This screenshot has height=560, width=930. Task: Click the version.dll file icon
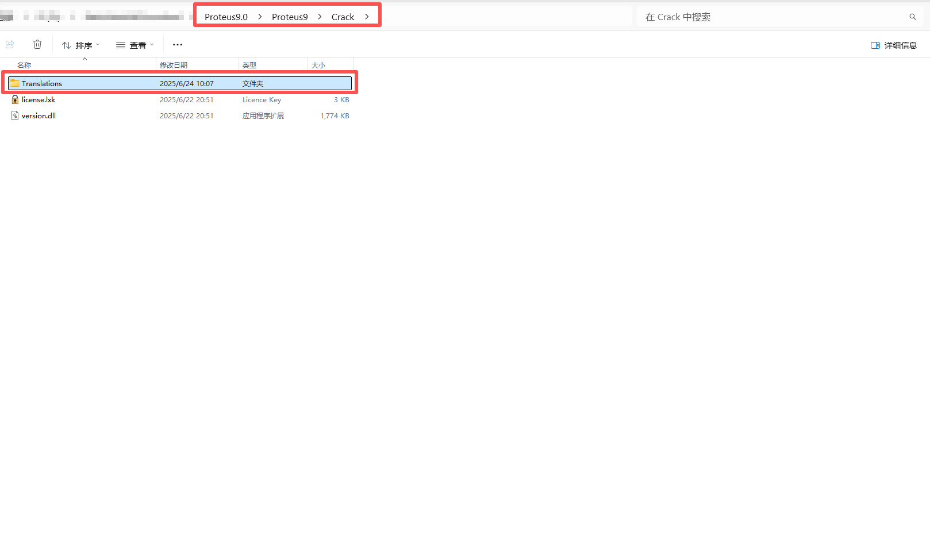pos(15,115)
